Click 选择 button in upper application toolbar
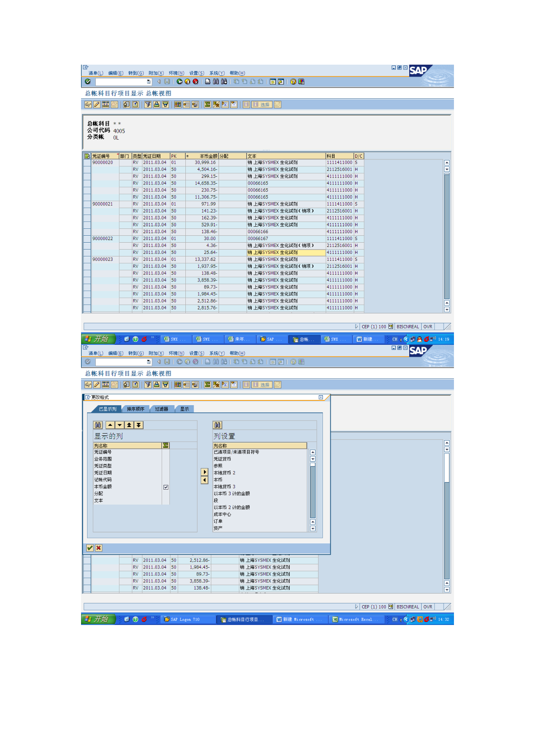Screen dimensions: 535x756 262,104
